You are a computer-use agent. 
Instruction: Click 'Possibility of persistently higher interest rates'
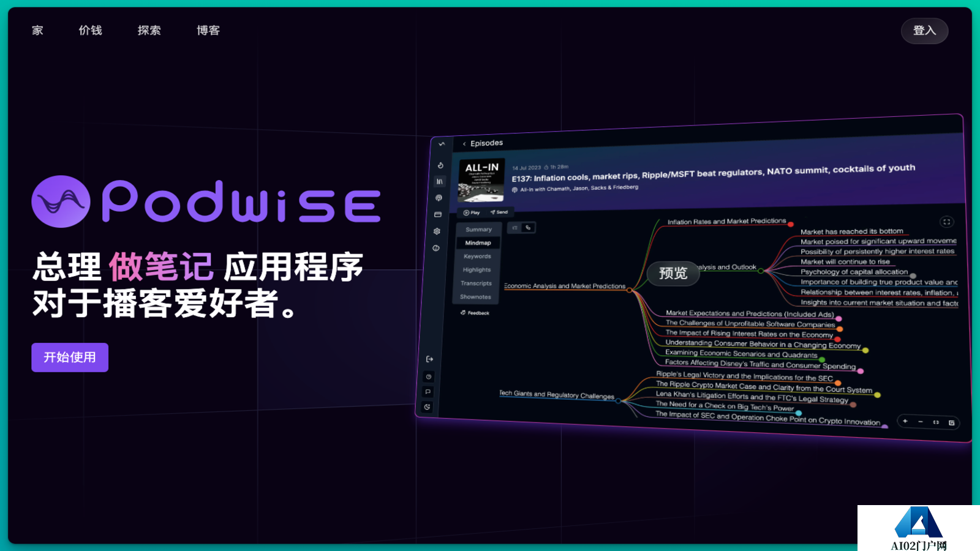(877, 251)
